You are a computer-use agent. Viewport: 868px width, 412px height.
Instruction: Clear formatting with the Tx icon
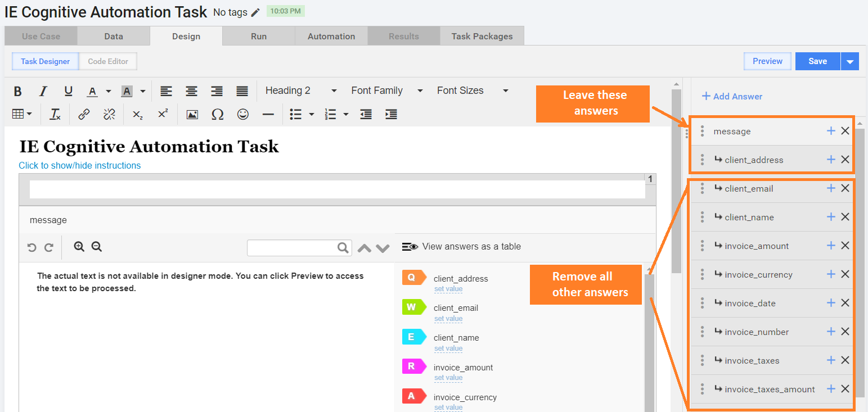55,114
